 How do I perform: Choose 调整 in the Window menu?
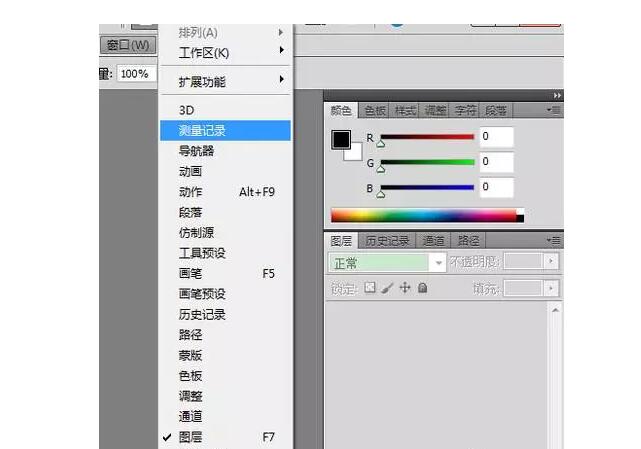pos(225,396)
